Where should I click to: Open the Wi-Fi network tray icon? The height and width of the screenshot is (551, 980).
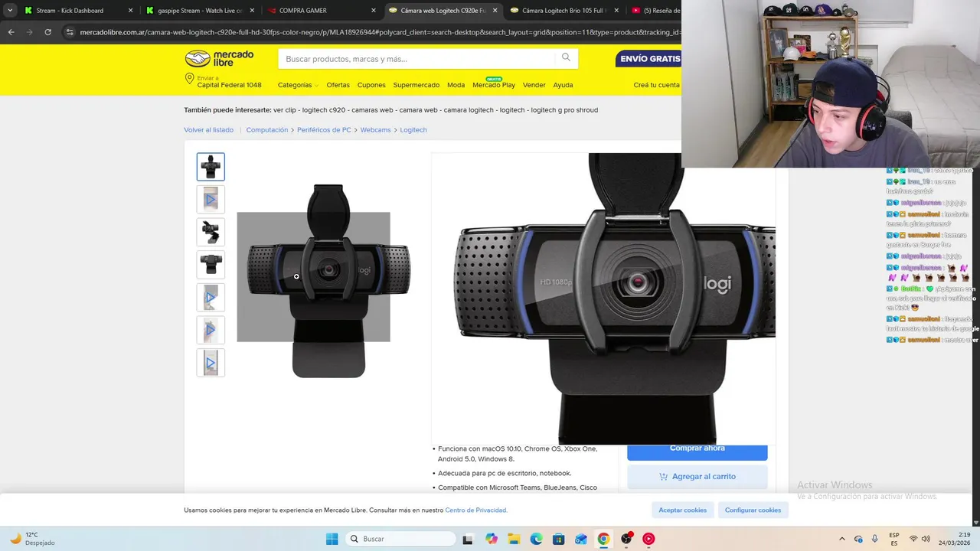point(913,539)
